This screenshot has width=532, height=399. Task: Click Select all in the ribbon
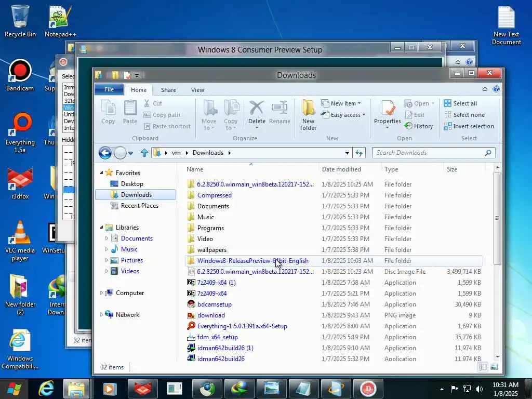pos(460,103)
